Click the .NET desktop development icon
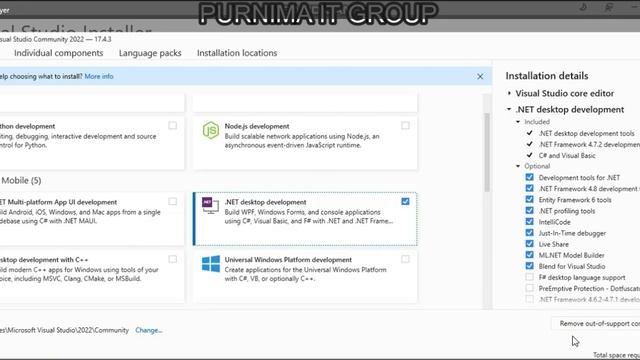This screenshot has height=360, width=640. click(x=210, y=205)
